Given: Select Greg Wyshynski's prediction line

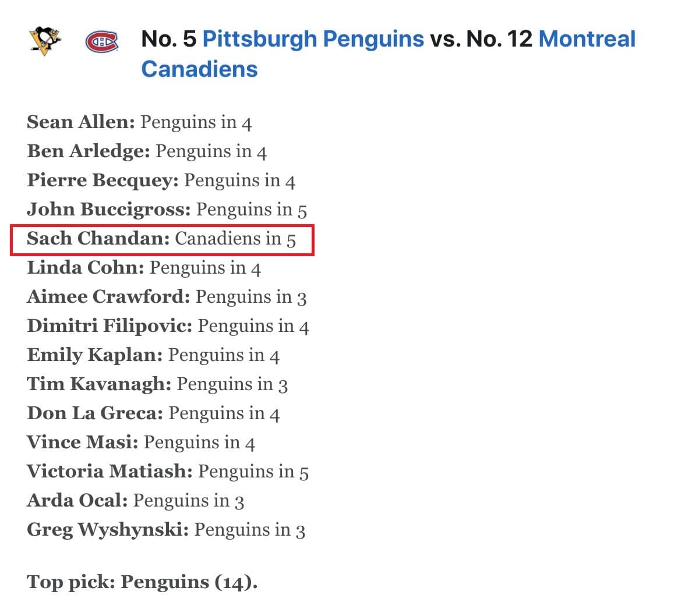Looking at the screenshot, I should pyautogui.click(x=166, y=530).
